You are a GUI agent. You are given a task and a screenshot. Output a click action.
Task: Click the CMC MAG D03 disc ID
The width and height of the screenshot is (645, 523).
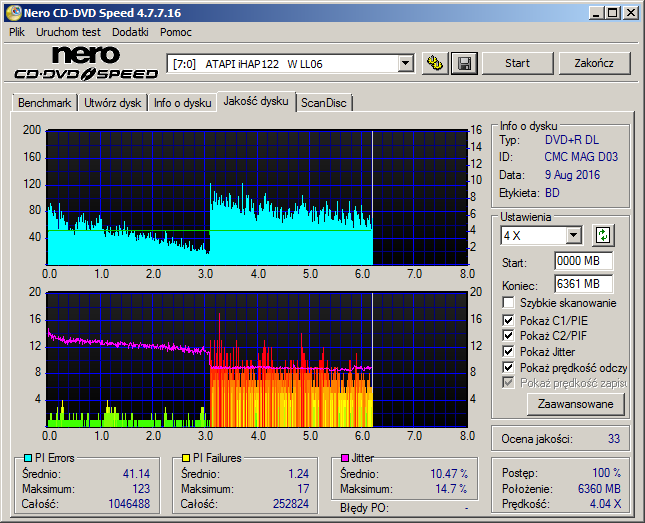pyautogui.click(x=581, y=157)
